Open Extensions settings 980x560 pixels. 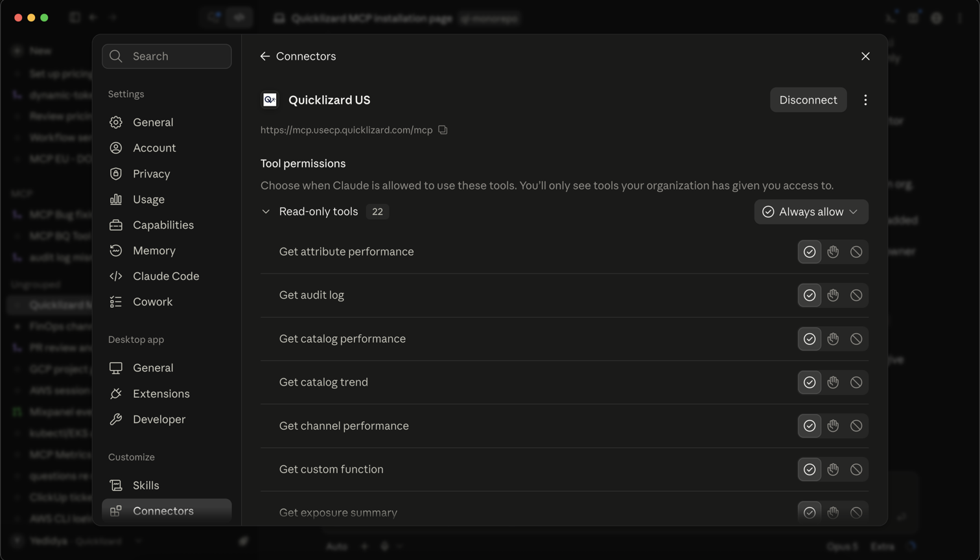[167, 393]
